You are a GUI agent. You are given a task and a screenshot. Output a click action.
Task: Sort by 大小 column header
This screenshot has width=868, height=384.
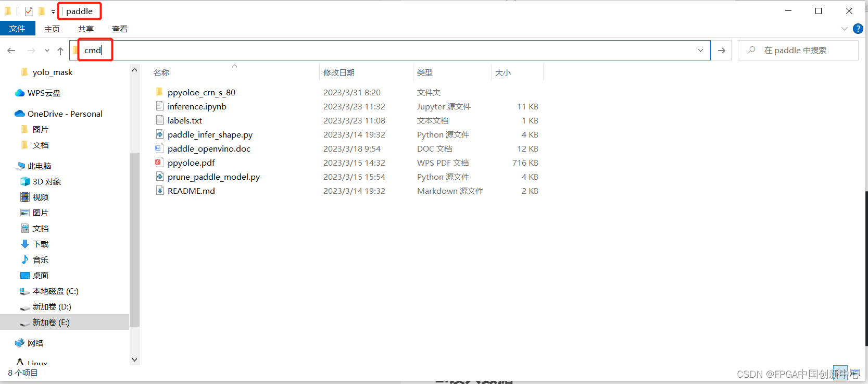pyautogui.click(x=503, y=72)
